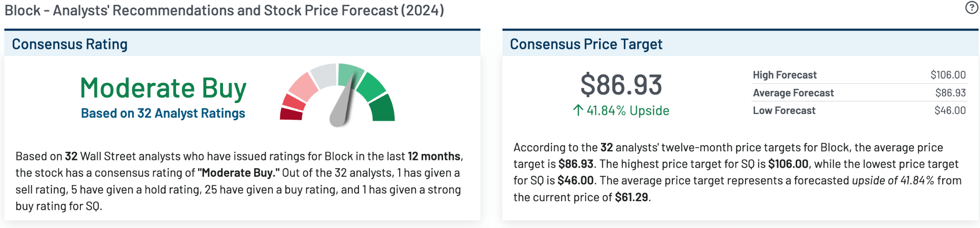Click the 41.84% Upside label
This screenshot has width=980, height=228.
point(628,111)
